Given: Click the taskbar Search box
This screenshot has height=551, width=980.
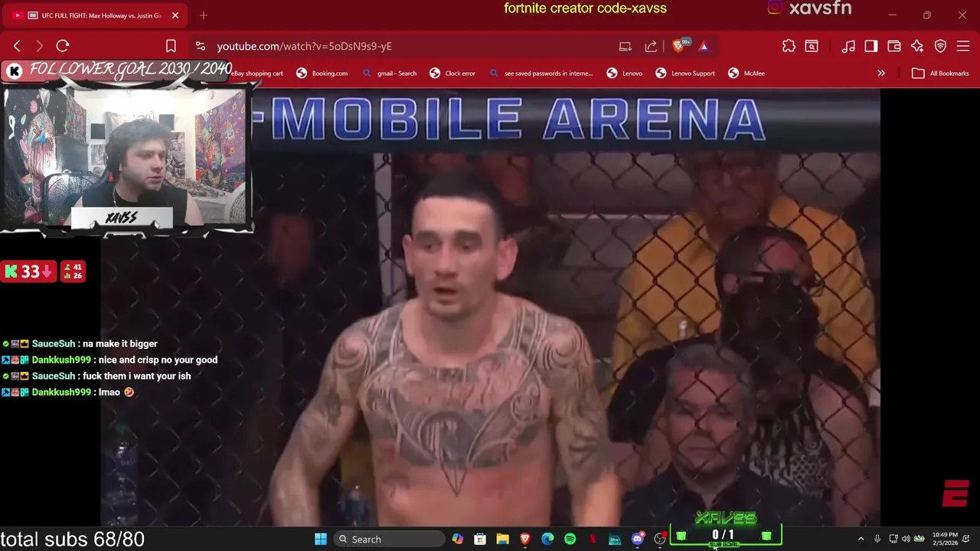Looking at the screenshot, I should (389, 540).
